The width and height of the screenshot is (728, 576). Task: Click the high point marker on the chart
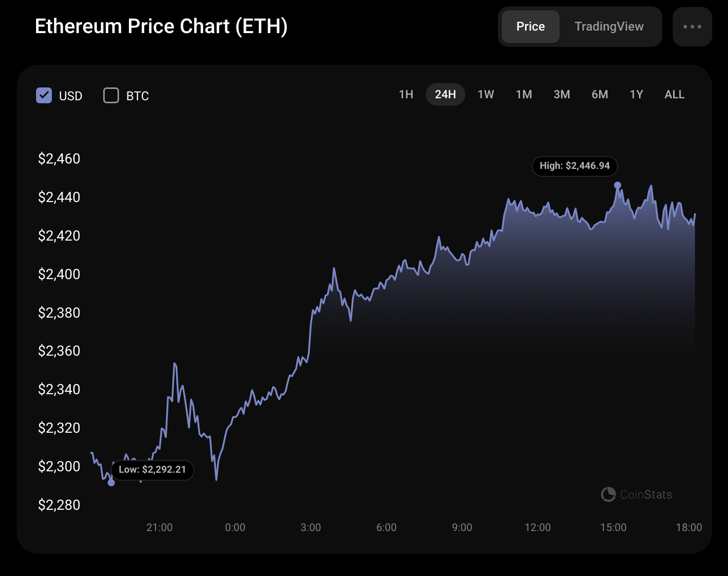click(617, 184)
